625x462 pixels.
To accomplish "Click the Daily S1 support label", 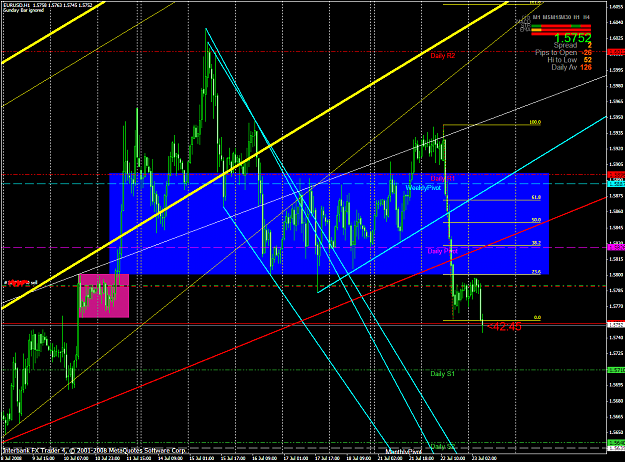I will coord(442,374).
